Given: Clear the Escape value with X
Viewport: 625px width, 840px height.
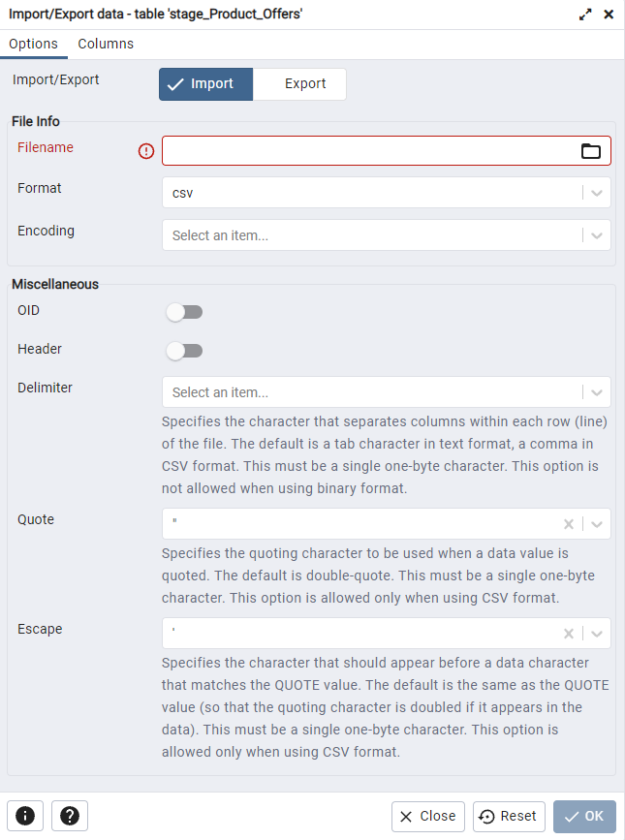Looking at the screenshot, I should tap(569, 634).
